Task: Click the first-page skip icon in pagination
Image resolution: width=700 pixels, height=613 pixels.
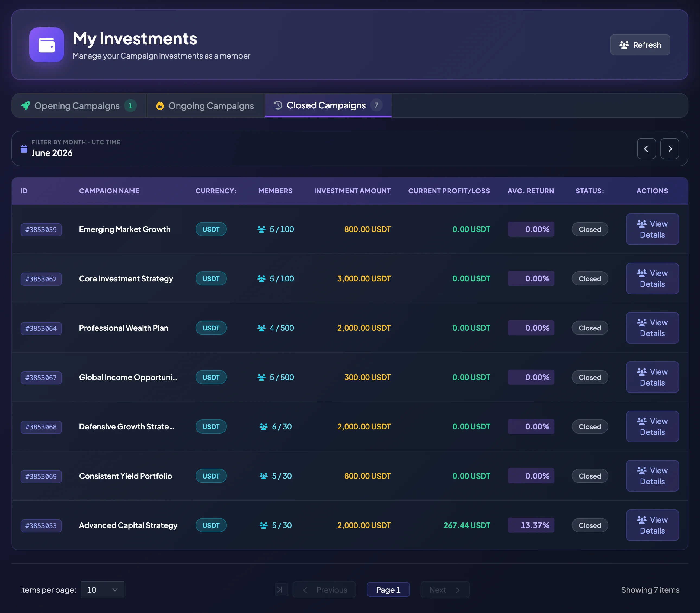Action: [x=281, y=589]
